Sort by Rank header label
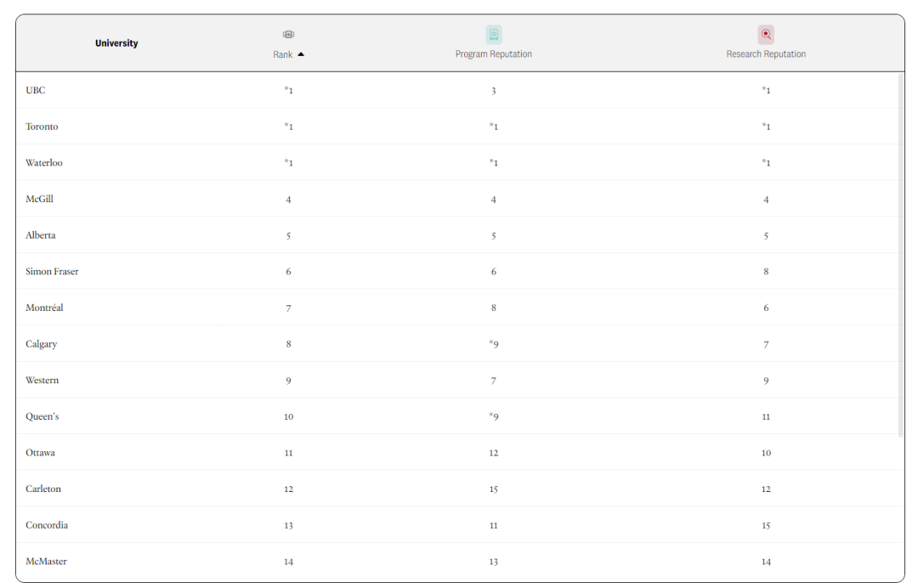Screen dimensions: 918x588 click(283, 54)
